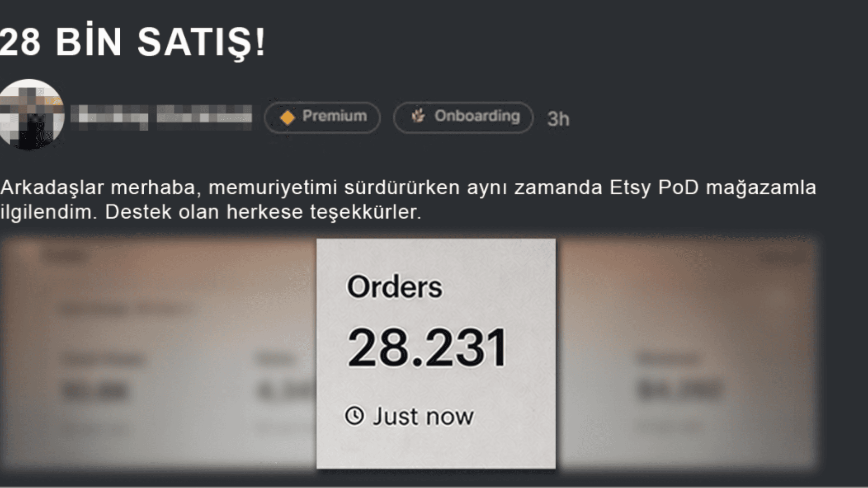
Task: Click the blurred stat number on far left
Action: (95, 391)
